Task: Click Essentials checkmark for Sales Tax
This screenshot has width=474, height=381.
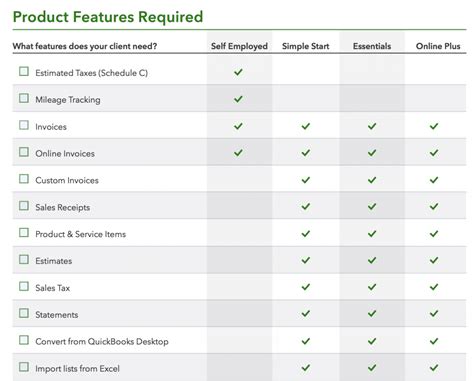Action: tap(372, 287)
